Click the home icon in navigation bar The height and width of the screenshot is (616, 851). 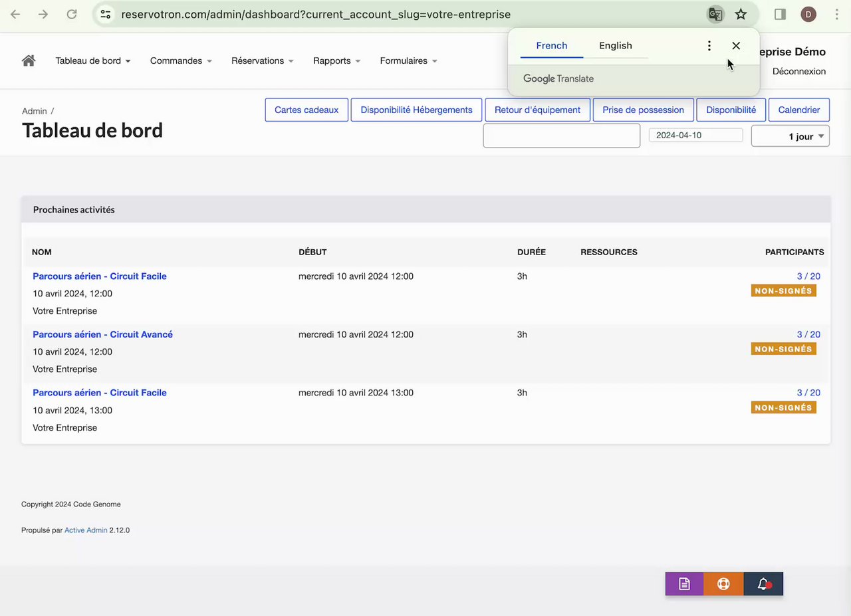[29, 60]
